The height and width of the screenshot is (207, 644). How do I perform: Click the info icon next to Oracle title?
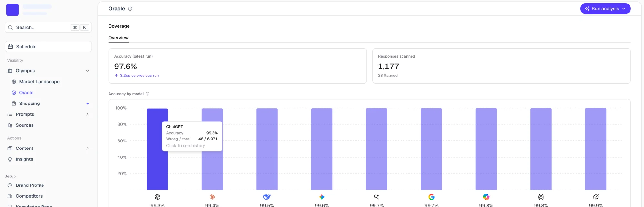(130, 9)
